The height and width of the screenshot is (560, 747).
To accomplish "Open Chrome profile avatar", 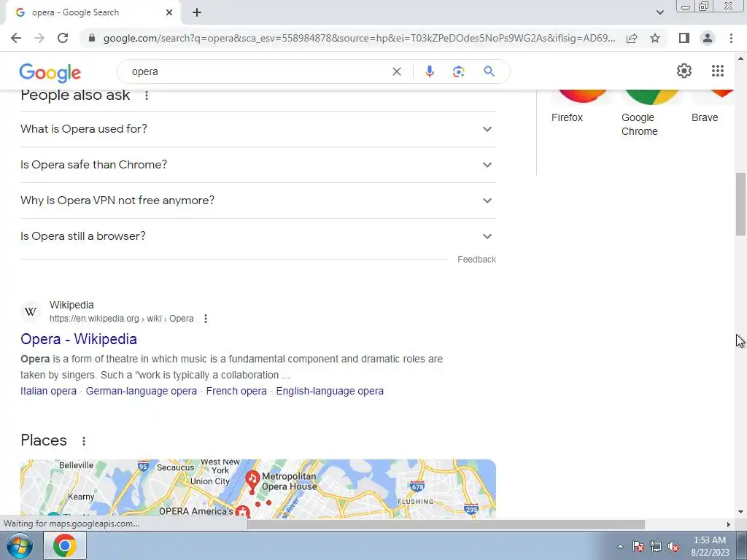I will [x=708, y=38].
